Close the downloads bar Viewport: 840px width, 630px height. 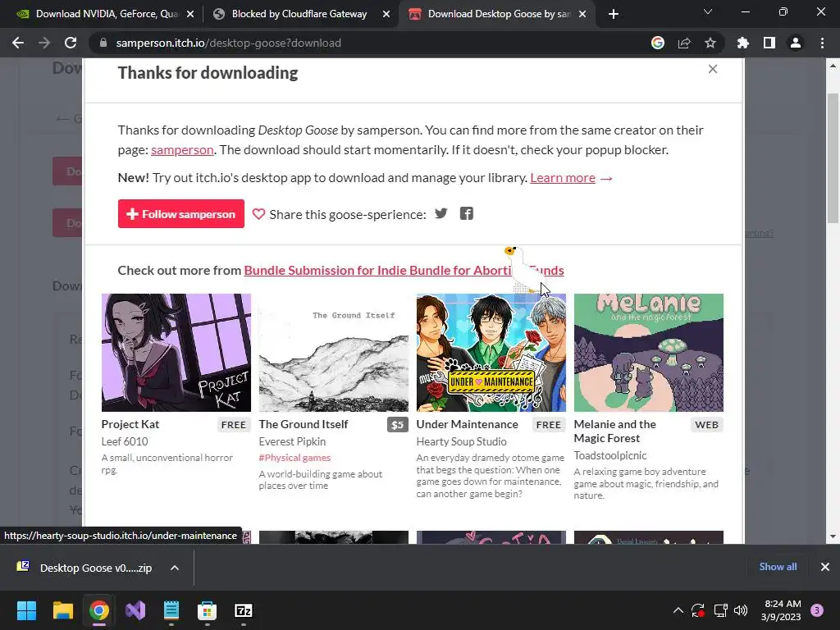tap(825, 567)
